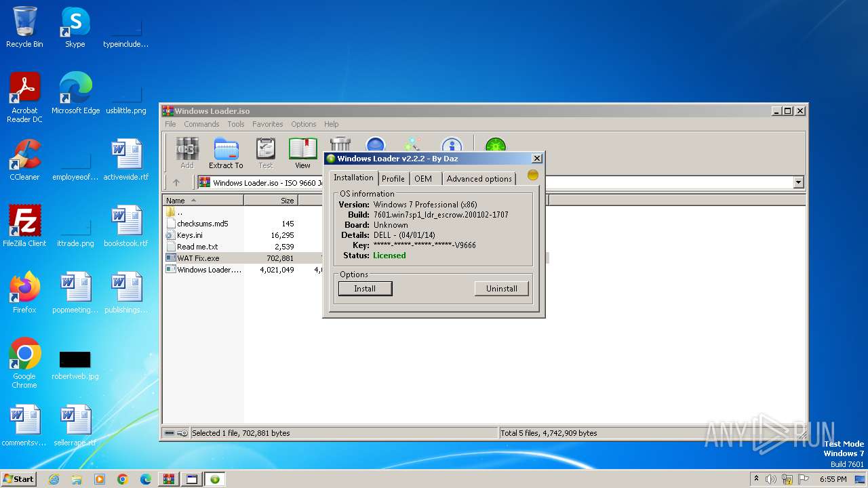Click the Media Player taskbar icon
868x488 pixels.
tap(100, 479)
